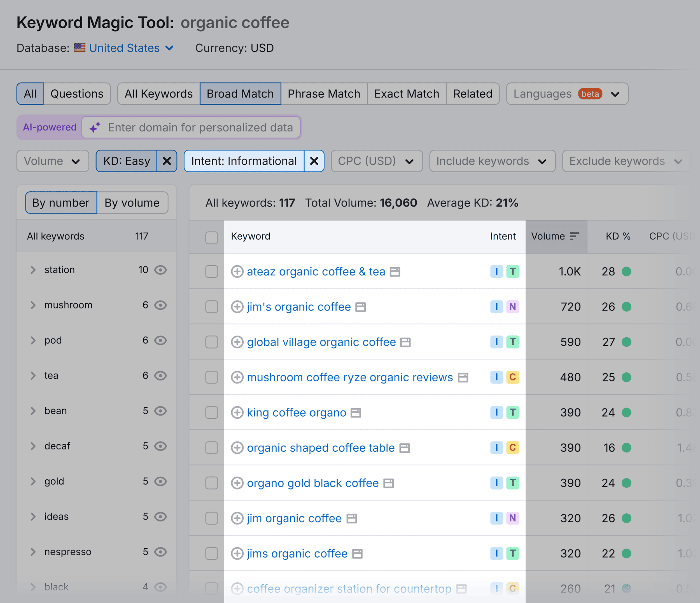Add 'jims organic coffee' via plus icon
The height and width of the screenshot is (603, 700).
[x=237, y=553]
